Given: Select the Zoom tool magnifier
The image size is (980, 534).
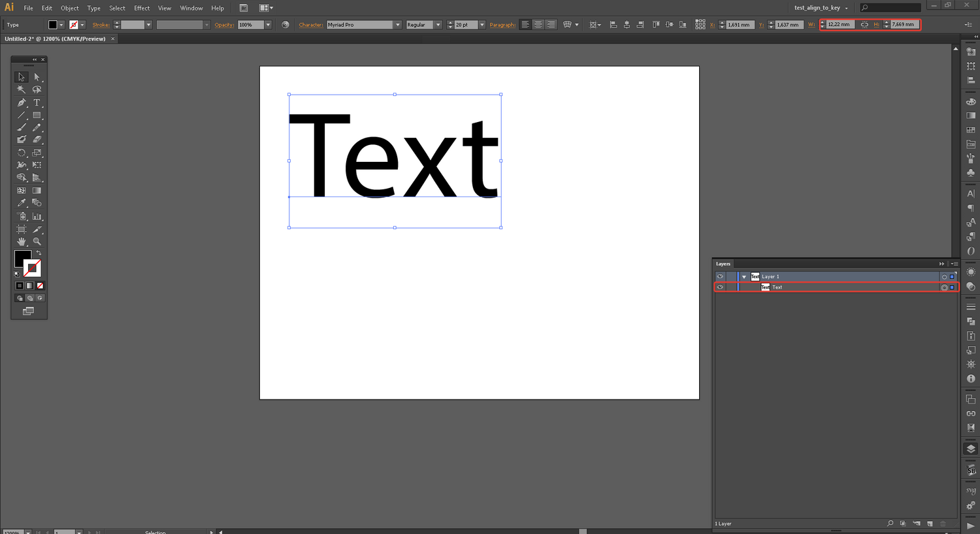Looking at the screenshot, I should point(37,242).
